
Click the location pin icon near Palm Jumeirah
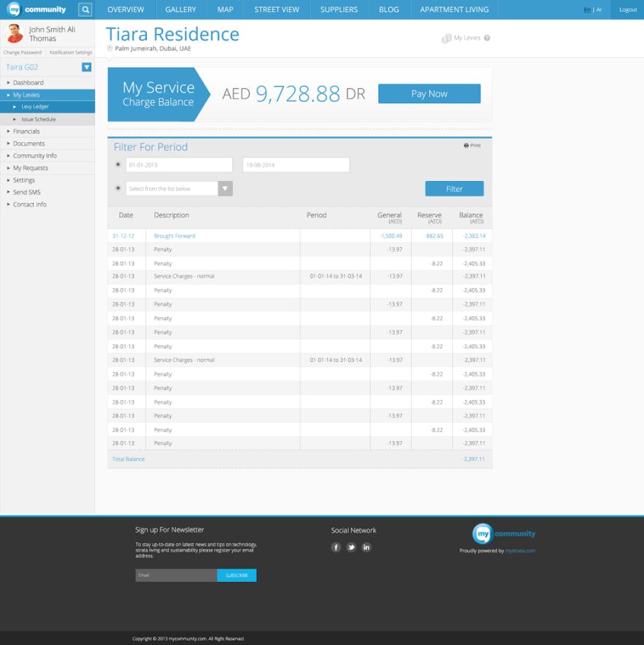tap(110, 48)
